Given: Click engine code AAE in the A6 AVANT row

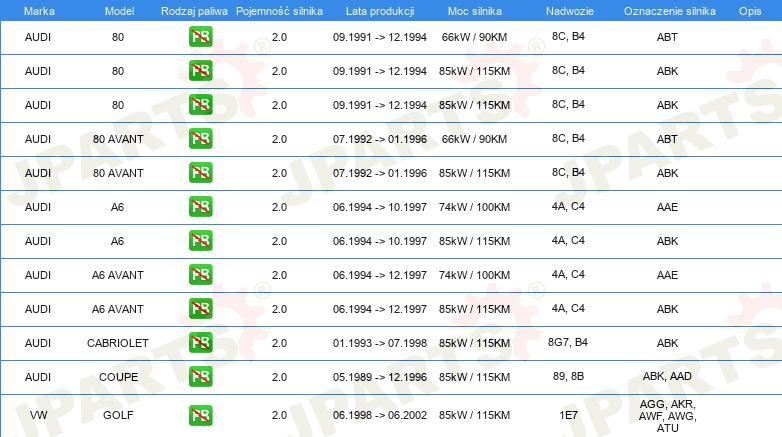Looking at the screenshot, I should tap(667, 275).
